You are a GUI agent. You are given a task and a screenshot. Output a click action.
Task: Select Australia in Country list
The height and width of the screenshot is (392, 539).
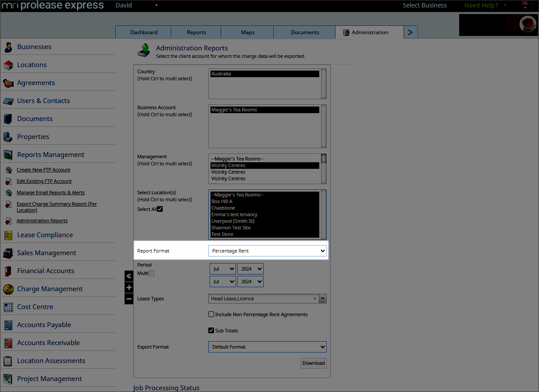[264, 74]
